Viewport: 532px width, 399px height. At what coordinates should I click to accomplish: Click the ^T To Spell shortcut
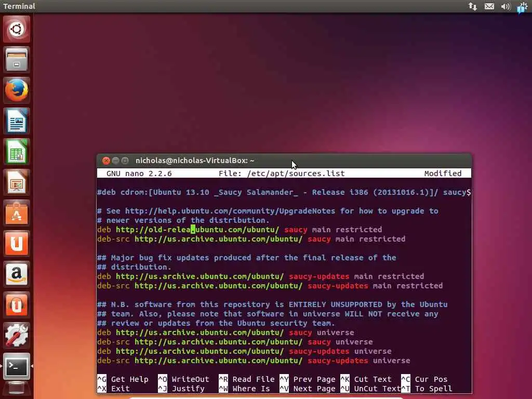pos(427,389)
